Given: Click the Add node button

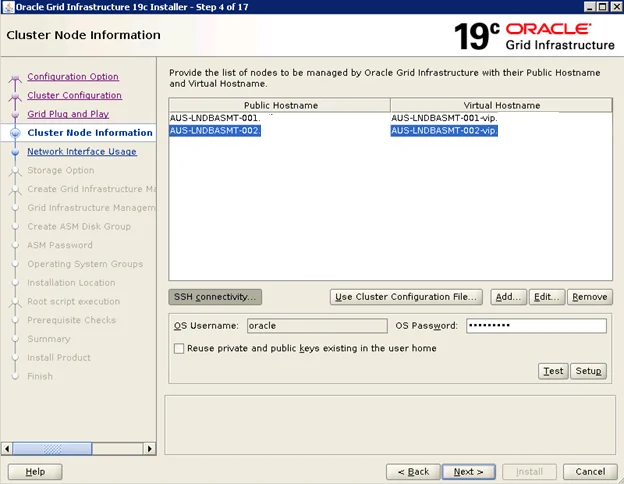Looking at the screenshot, I should click(x=508, y=297).
